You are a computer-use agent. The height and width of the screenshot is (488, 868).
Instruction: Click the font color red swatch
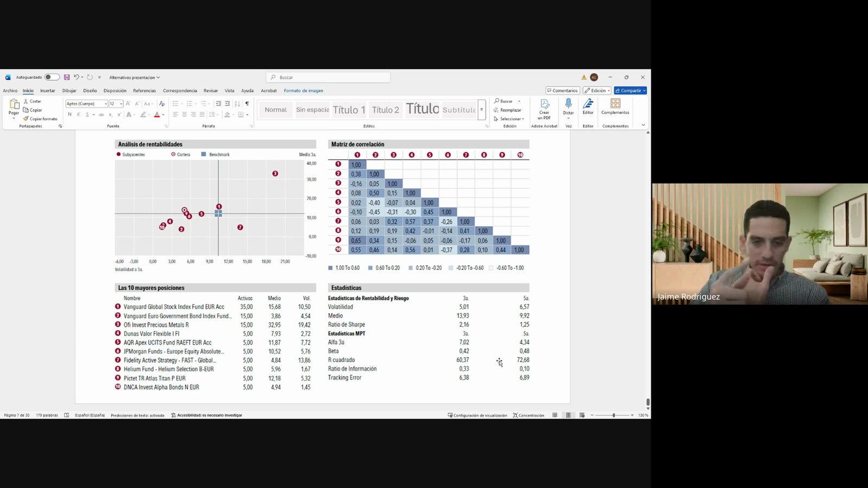click(157, 115)
